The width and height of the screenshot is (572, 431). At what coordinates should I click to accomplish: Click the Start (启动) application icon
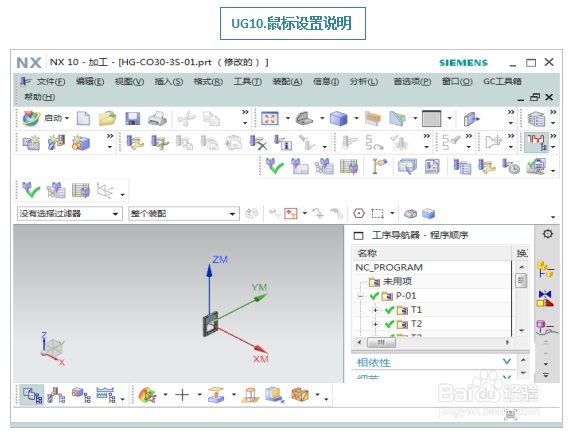tap(31, 119)
